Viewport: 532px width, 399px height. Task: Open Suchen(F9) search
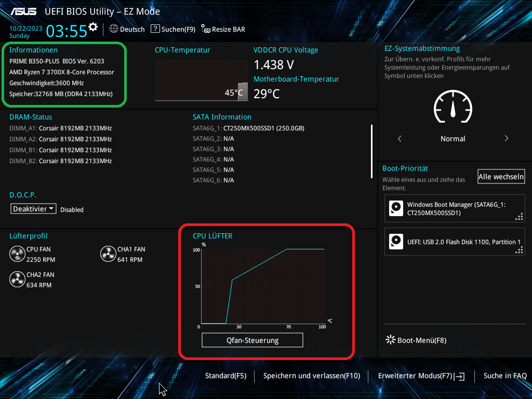(173, 29)
